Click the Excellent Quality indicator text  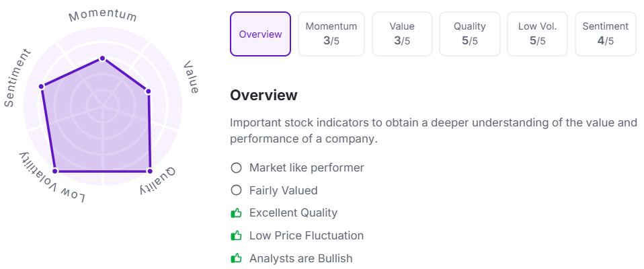point(293,213)
